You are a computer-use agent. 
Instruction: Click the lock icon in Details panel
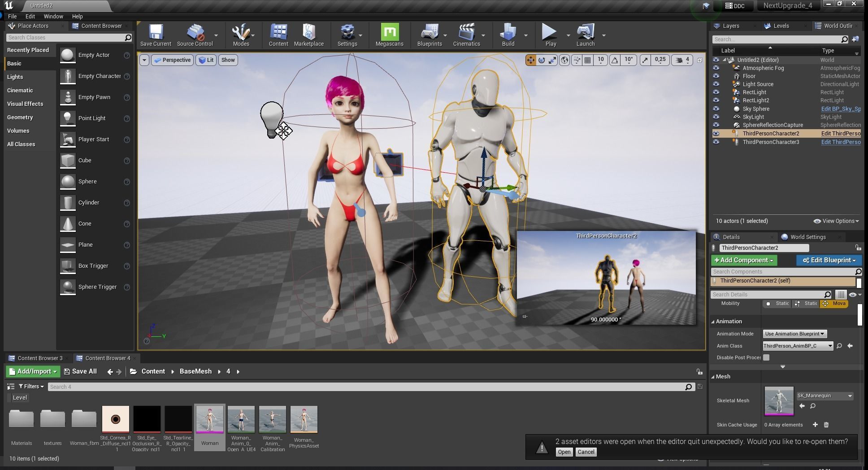coord(858,248)
